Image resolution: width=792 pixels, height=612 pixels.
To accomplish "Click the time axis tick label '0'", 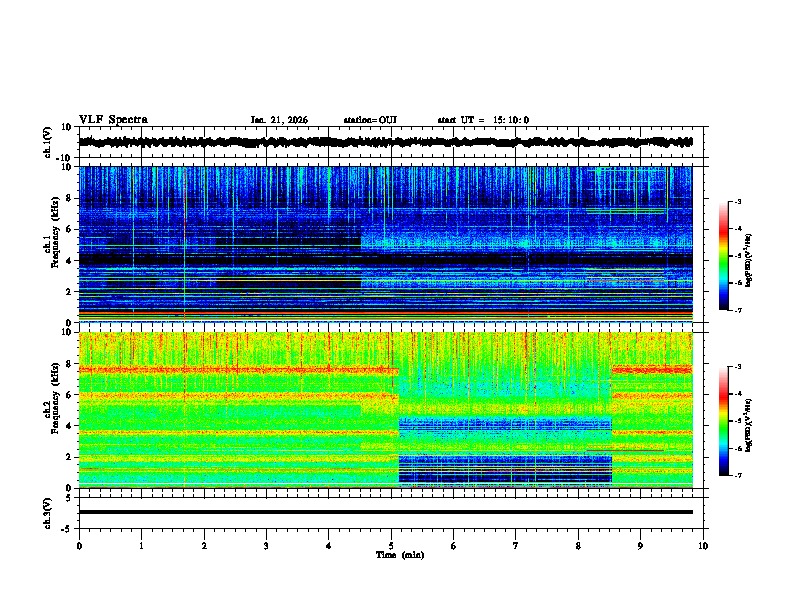I will [79, 546].
